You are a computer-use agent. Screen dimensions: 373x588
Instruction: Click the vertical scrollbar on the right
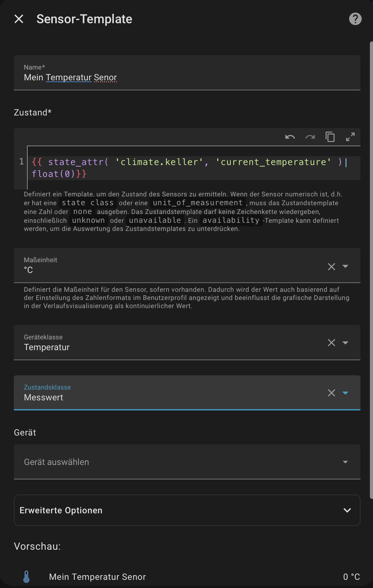(x=371, y=270)
